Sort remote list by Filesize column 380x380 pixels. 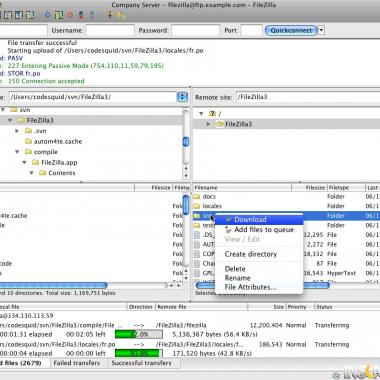click(x=309, y=188)
